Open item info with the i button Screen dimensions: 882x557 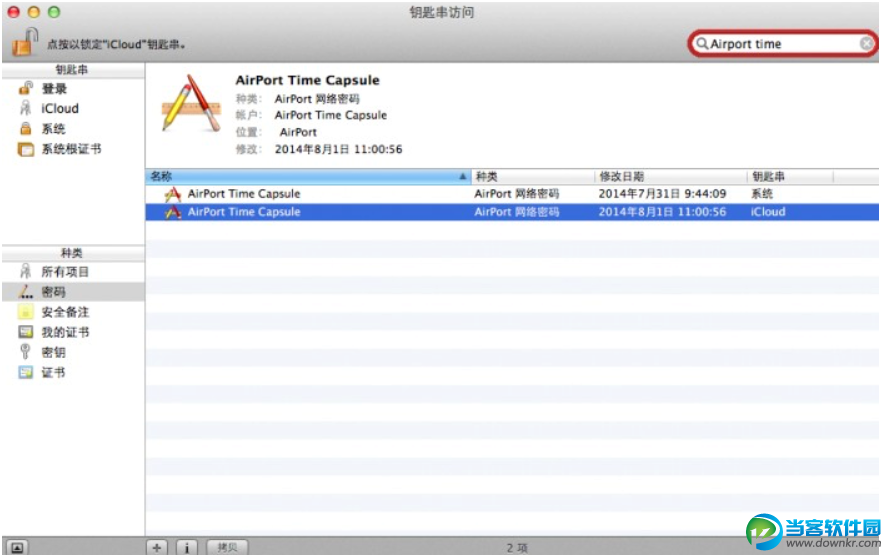(x=187, y=547)
